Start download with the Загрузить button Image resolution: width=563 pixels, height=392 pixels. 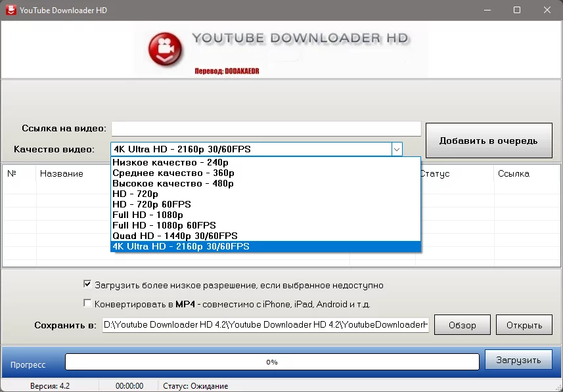coord(518,360)
